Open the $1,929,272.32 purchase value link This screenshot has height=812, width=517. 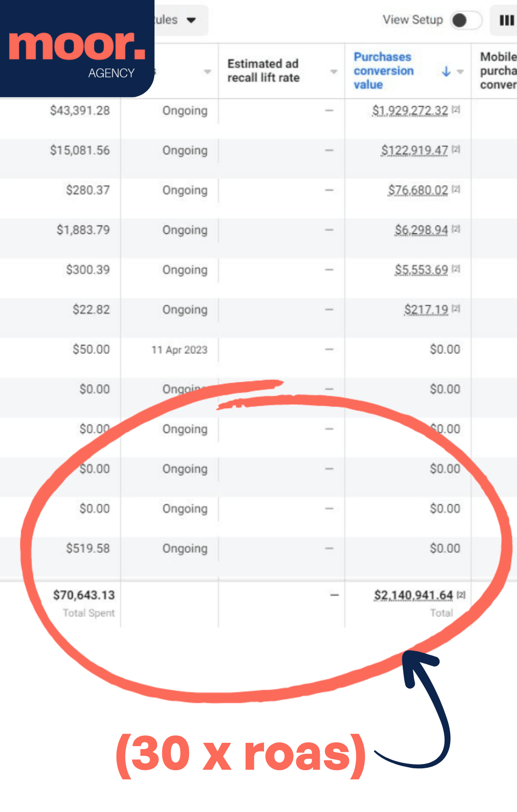(x=410, y=111)
